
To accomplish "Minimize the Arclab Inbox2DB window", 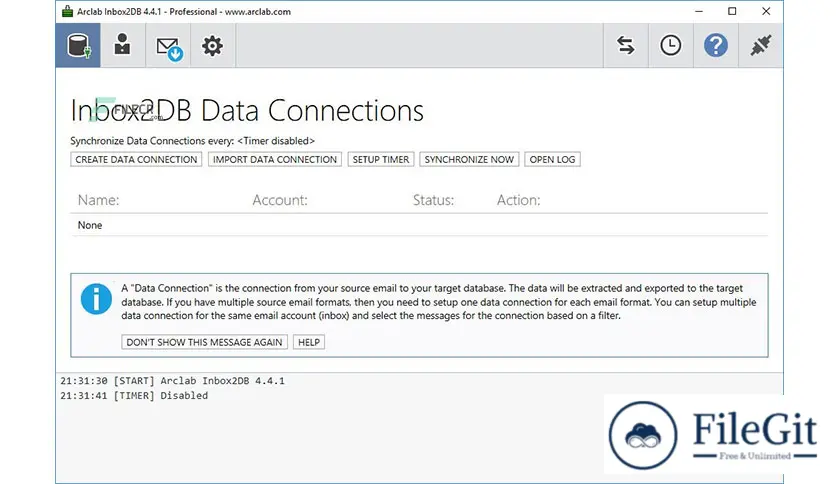I will 699,11.
